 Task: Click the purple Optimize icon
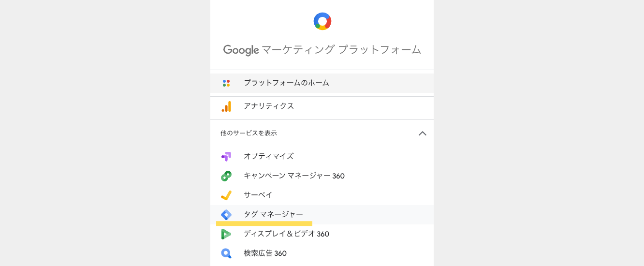226,157
